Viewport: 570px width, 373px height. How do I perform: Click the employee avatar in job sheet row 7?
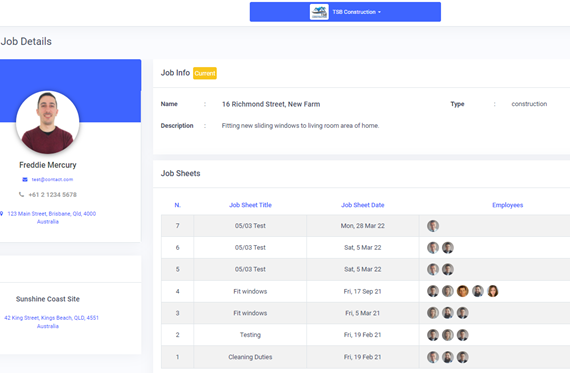click(433, 226)
